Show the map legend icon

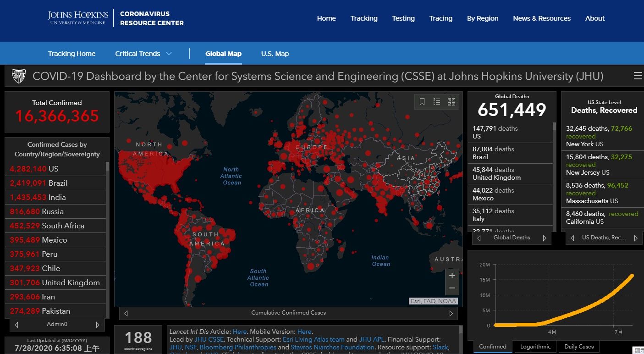pyautogui.click(x=437, y=102)
